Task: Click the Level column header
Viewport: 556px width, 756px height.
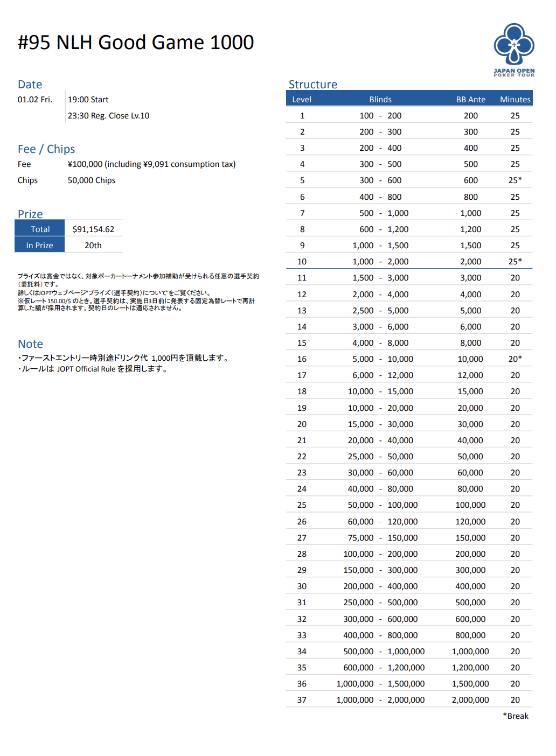Action: tap(302, 100)
